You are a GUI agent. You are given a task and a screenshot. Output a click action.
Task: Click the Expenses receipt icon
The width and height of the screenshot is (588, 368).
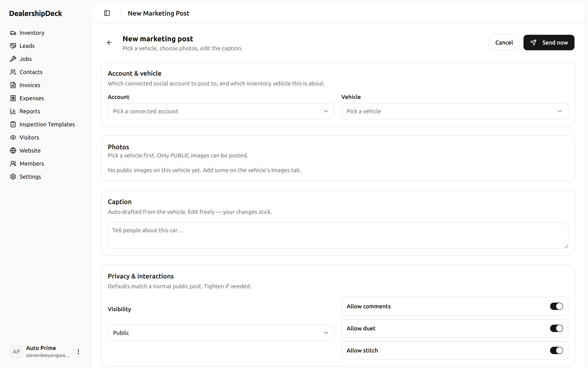click(x=13, y=98)
